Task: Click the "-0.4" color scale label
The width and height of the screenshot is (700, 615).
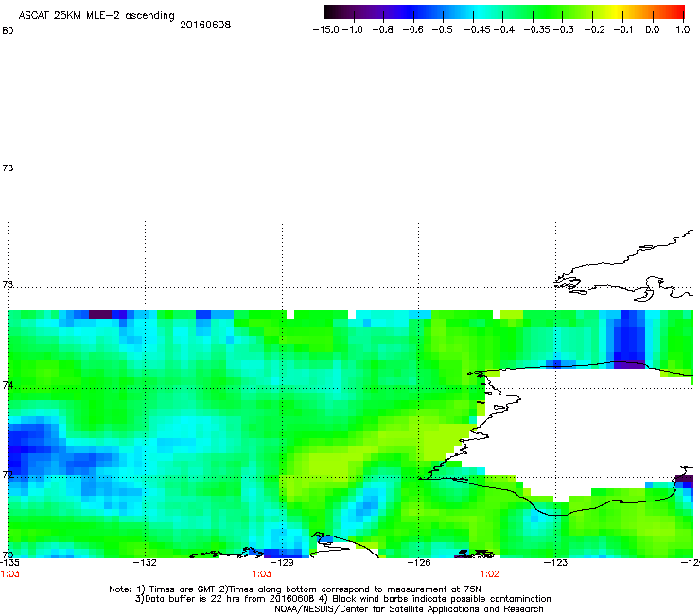Action: coord(504,30)
